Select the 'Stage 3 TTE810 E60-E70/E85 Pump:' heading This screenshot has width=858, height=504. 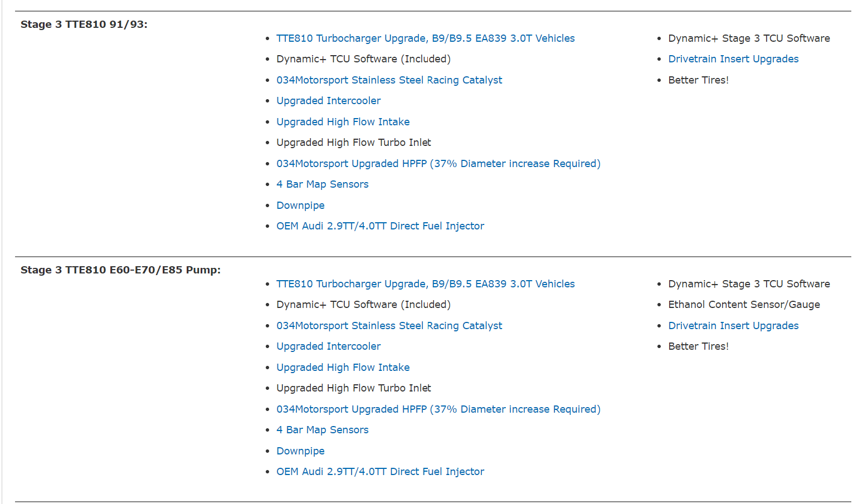coord(120,270)
